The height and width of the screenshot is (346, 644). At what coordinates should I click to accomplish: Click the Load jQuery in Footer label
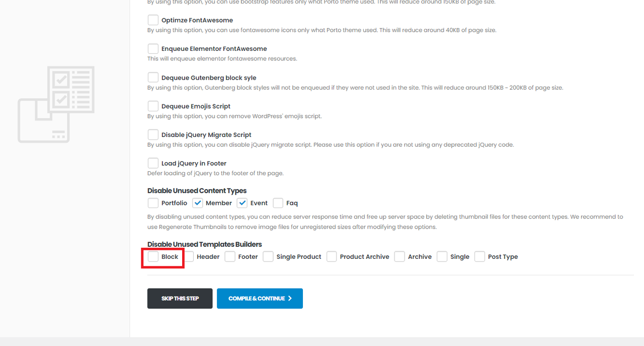[194, 163]
